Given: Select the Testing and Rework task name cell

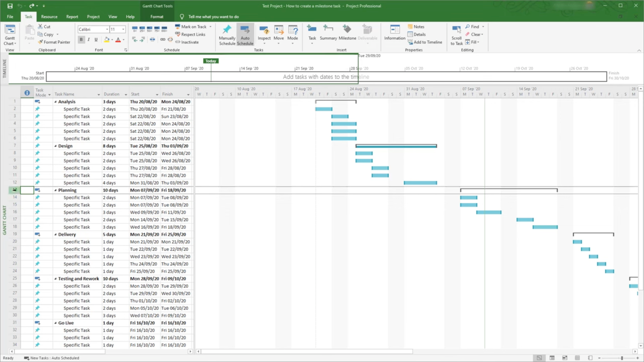Looking at the screenshot, I should [78, 279].
